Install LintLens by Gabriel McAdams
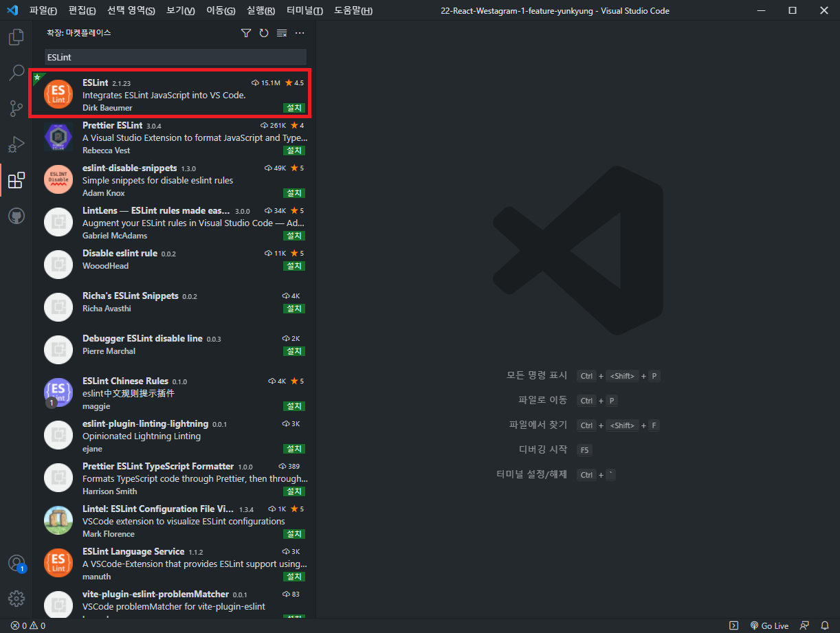The width and height of the screenshot is (840, 633). coord(294,236)
